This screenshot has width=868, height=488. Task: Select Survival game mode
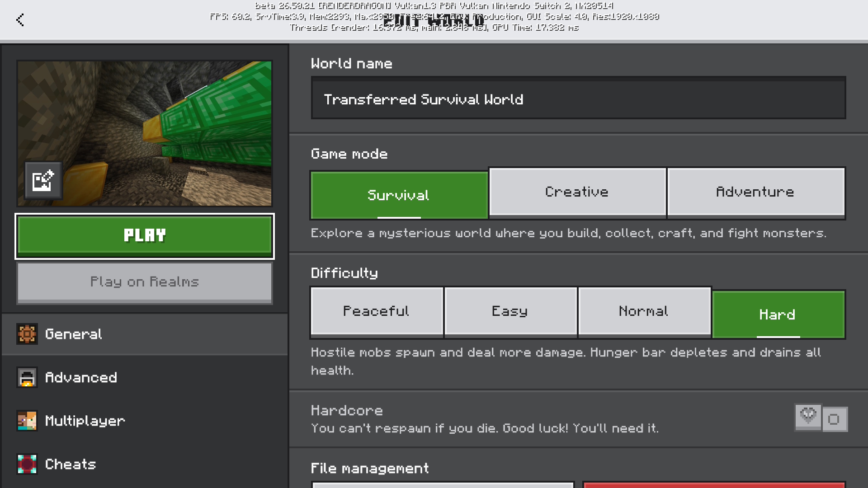399,195
